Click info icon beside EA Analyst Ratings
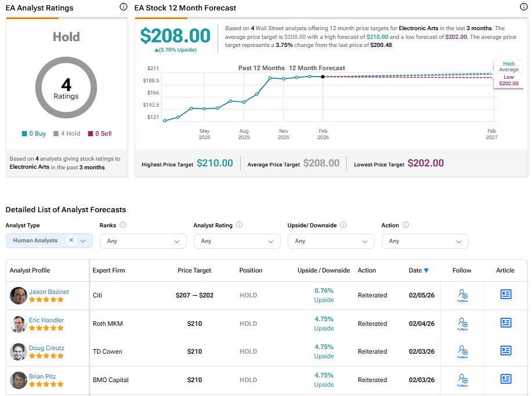 tap(123, 7)
